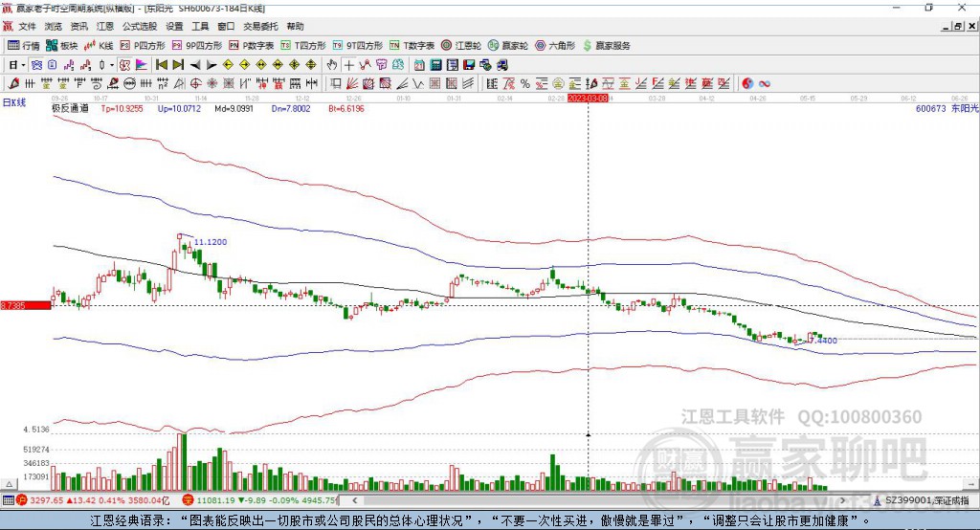This screenshot has width=980, height=530.
Task: Click the calculator icon
Action: pos(435,65)
